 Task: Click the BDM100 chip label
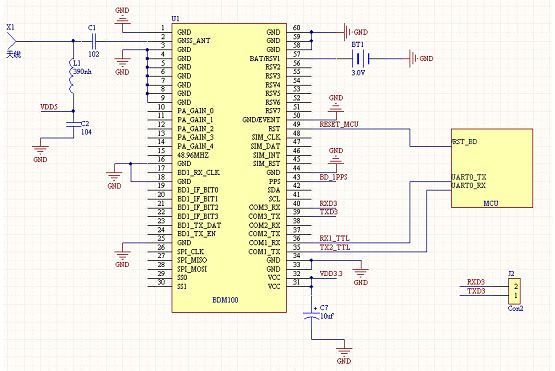coord(225,300)
